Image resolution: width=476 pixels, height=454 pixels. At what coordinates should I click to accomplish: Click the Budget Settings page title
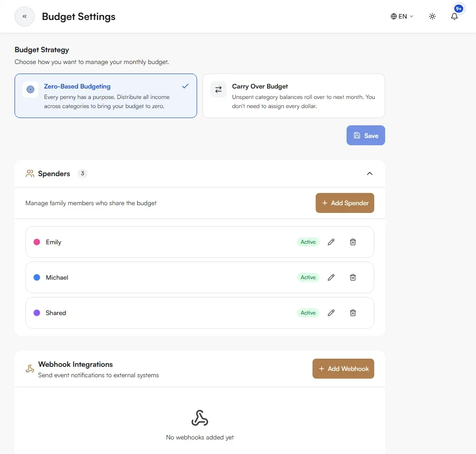tap(79, 16)
